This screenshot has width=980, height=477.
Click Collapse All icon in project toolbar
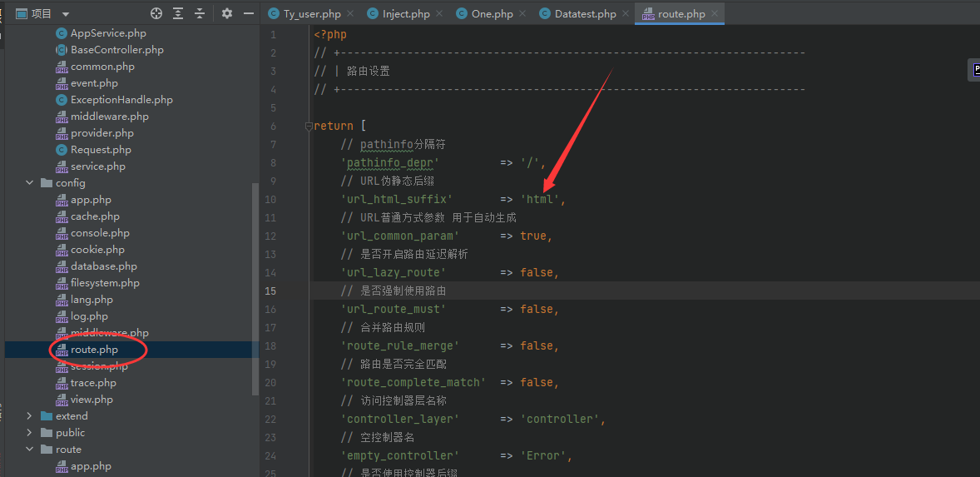click(200, 13)
